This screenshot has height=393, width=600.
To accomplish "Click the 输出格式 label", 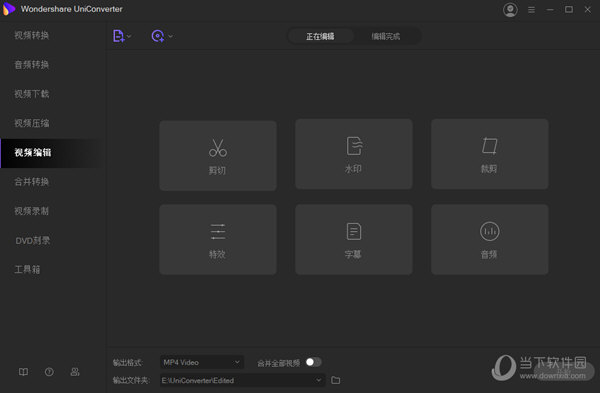I will 128,362.
